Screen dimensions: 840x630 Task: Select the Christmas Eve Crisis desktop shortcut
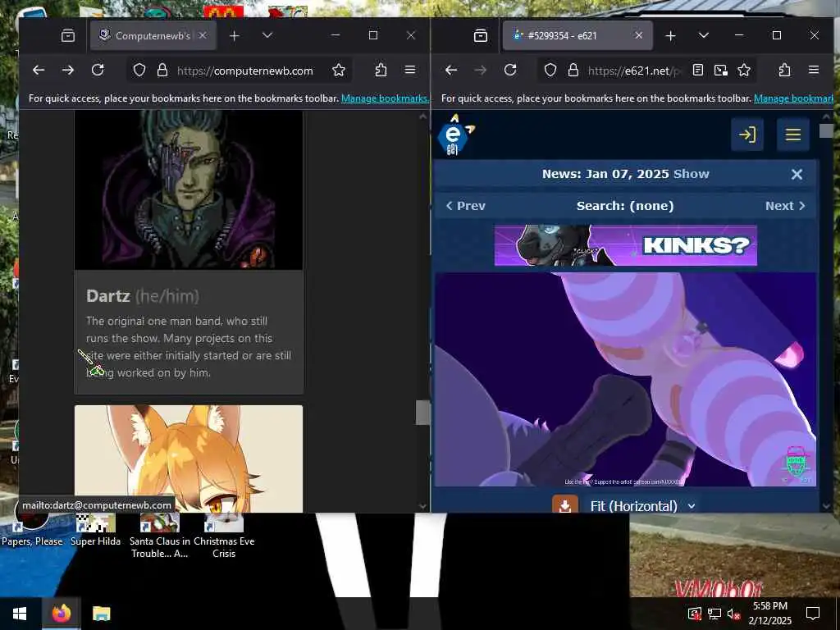point(224,536)
